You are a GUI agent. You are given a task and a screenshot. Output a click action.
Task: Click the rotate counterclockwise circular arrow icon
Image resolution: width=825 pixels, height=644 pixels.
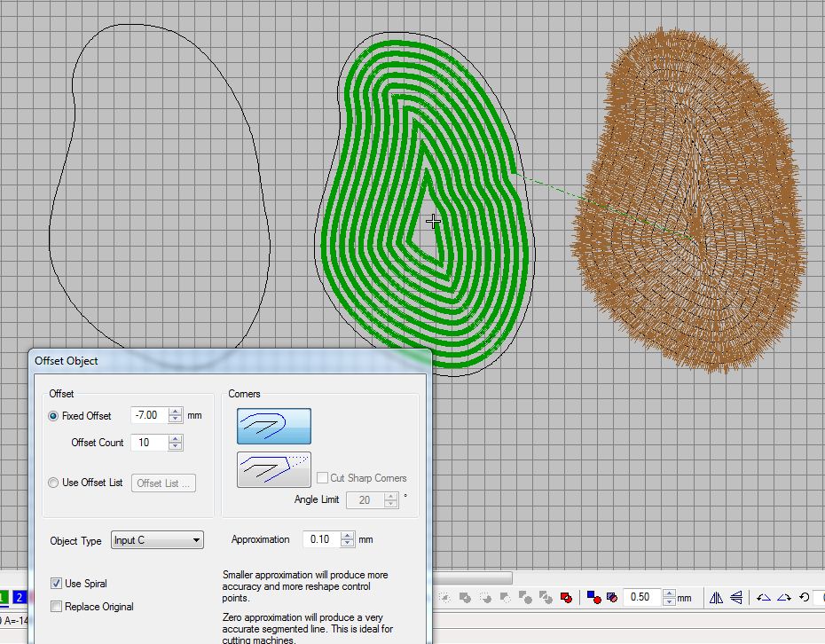[x=805, y=598]
